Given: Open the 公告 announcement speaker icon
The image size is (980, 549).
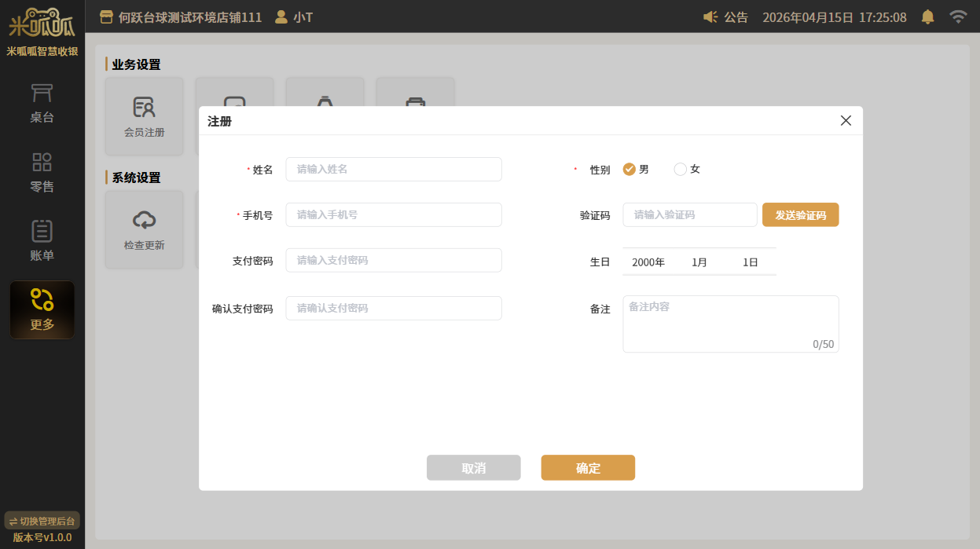Looking at the screenshot, I should pos(710,16).
